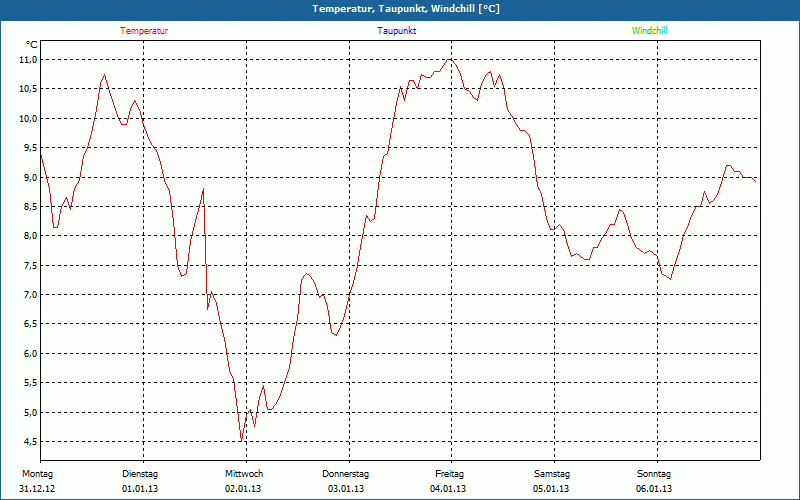Click the date 31.12.12
Image resolution: width=800 pixels, height=500 pixels.
[37, 489]
